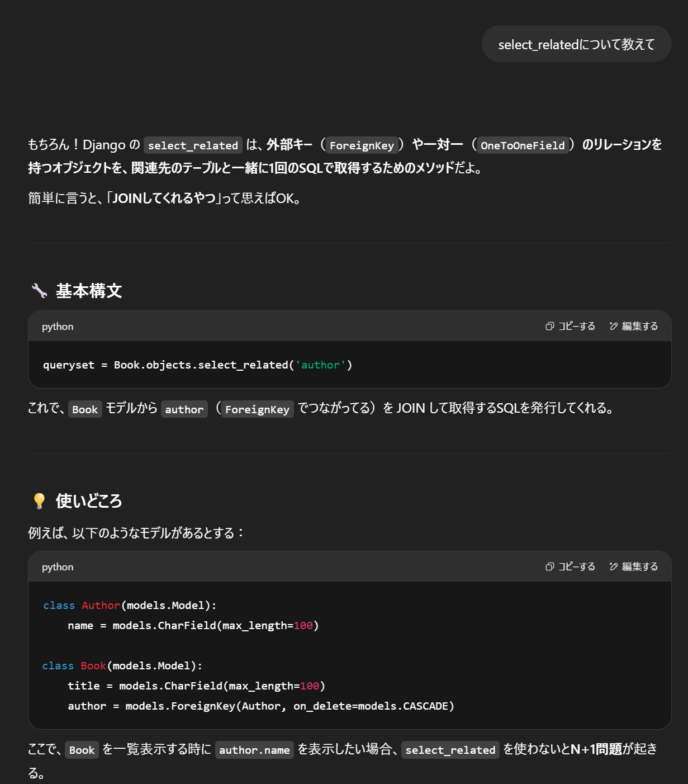Click the bold text N+1問題
This screenshot has height=784, width=688.
point(596,749)
